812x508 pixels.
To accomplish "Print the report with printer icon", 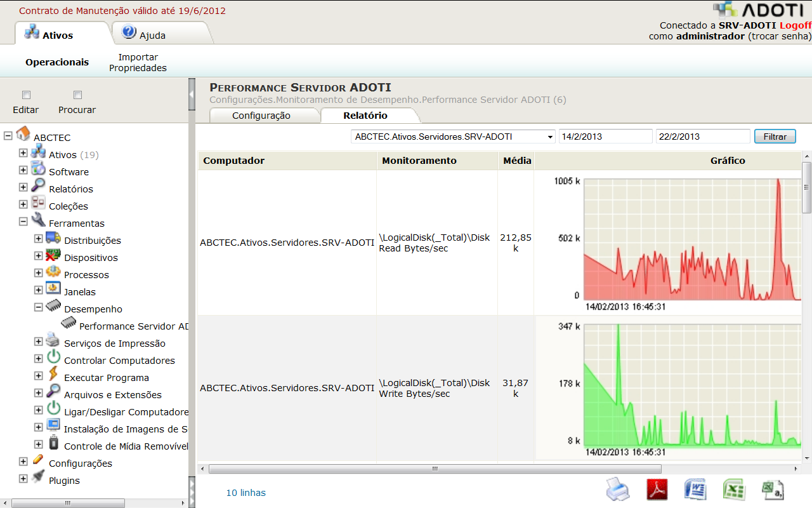I will (618, 490).
